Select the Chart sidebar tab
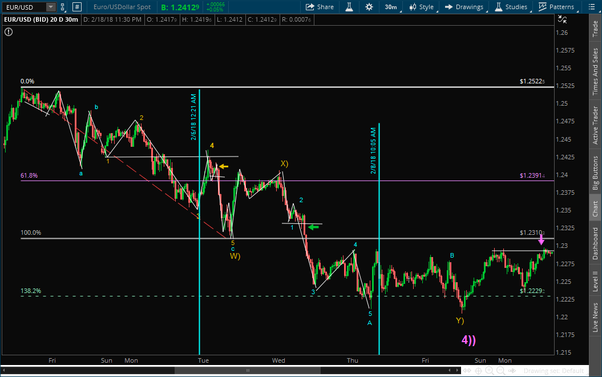Image resolution: width=602 pixels, height=377 pixels. pos(595,209)
